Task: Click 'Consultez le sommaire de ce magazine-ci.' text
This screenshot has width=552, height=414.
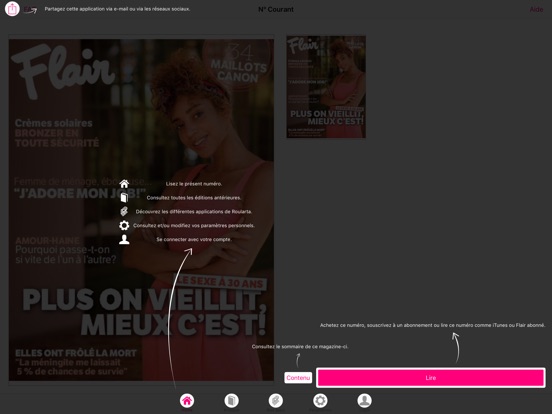Action: click(300, 347)
